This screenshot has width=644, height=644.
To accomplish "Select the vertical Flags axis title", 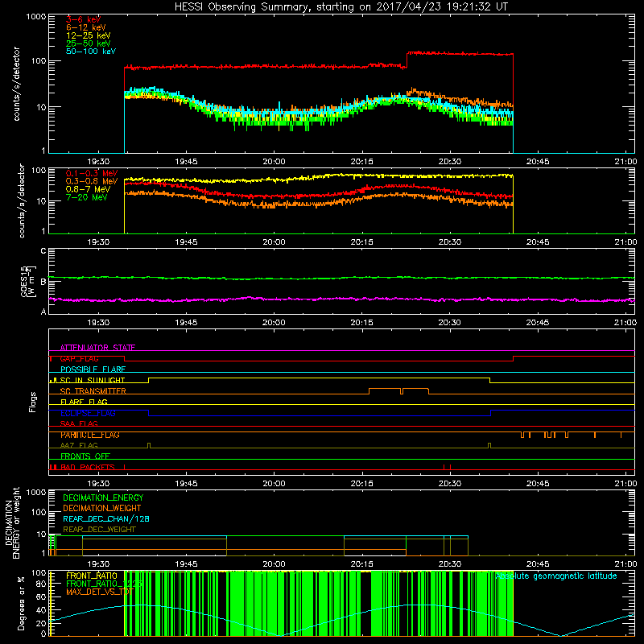I will click(x=33, y=402).
